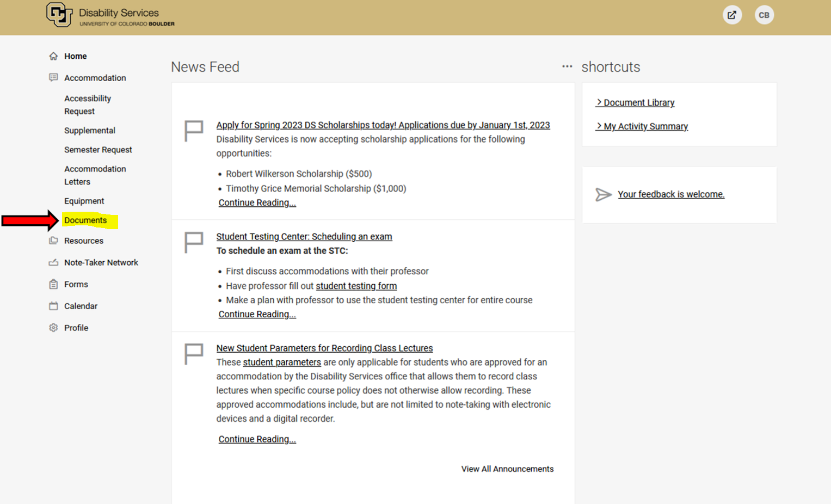The width and height of the screenshot is (831, 504).
Task: Open the external link icon in header
Action: [x=732, y=15]
